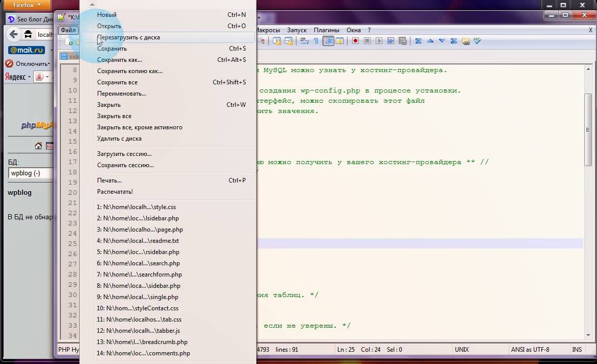Open the Плагины menu
This screenshot has width=597, height=364.
[326, 30]
